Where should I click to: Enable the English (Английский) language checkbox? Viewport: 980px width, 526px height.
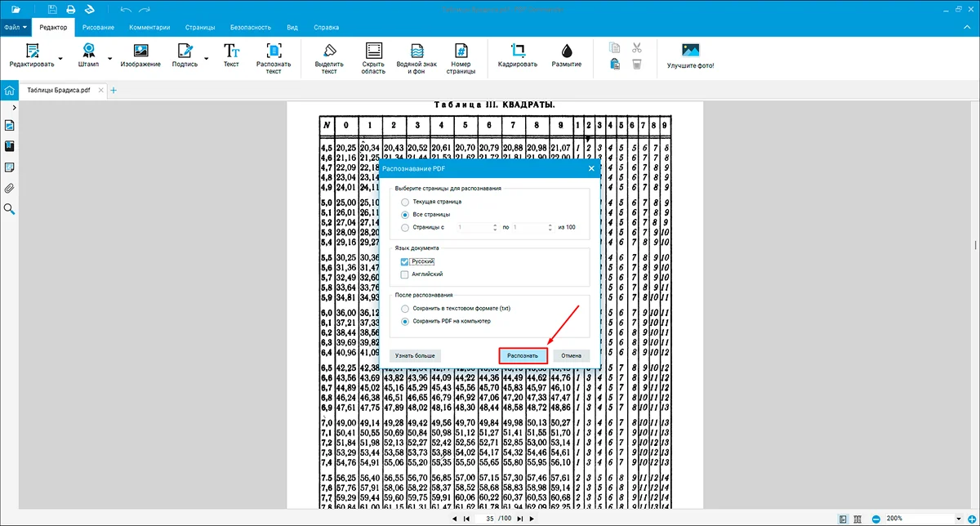[405, 274]
